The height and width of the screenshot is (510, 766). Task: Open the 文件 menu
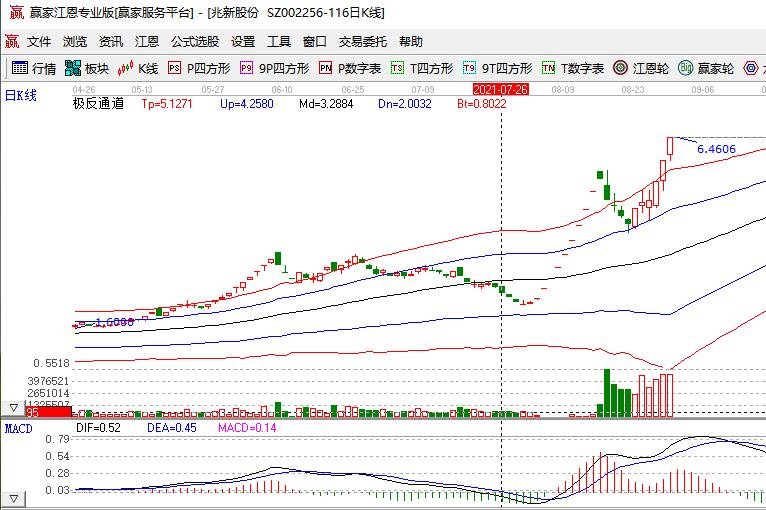[x=39, y=42]
